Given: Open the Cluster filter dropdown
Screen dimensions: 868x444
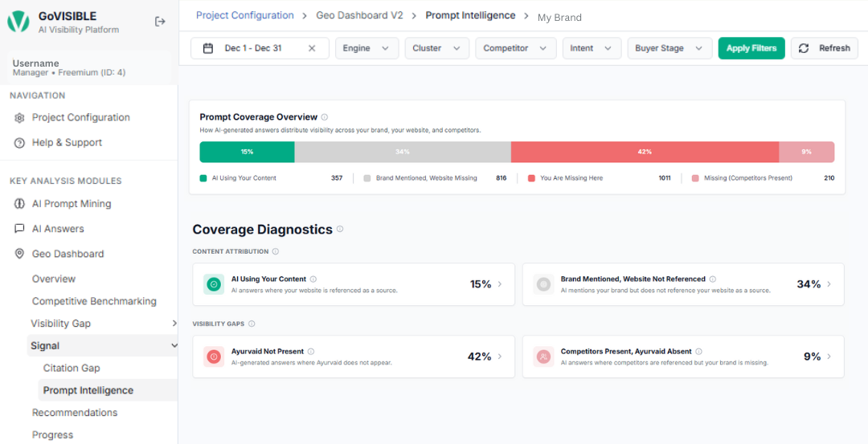Looking at the screenshot, I should [x=436, y=49].
